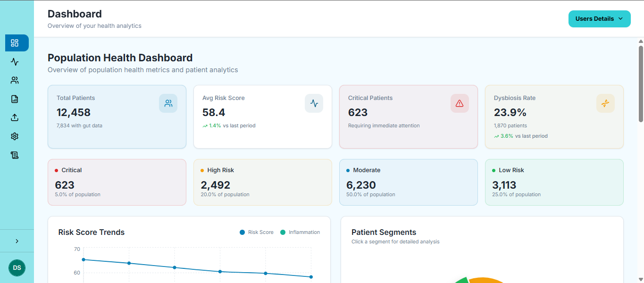Click the DS user avatar
This screenshot has width=644, height=283.
coord(17,267)
